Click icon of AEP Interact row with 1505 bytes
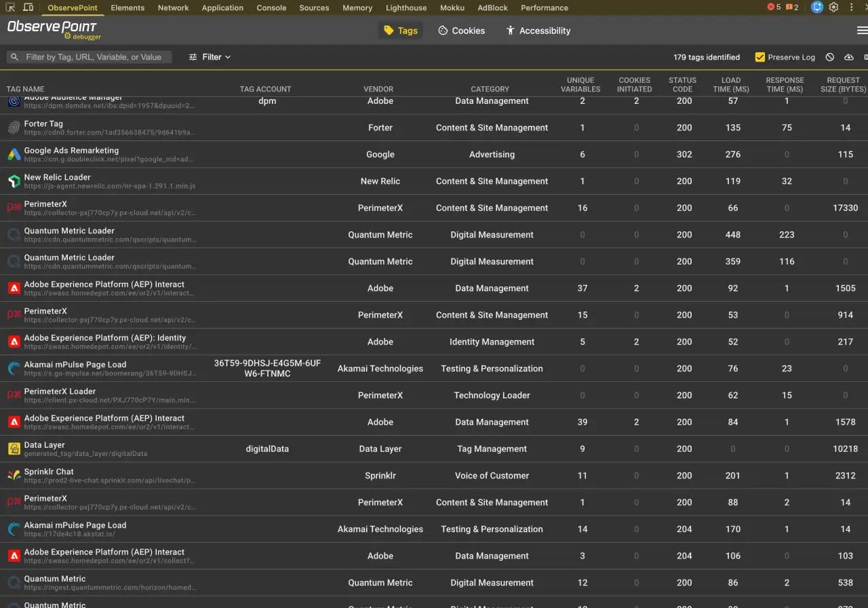 (14, 288)
